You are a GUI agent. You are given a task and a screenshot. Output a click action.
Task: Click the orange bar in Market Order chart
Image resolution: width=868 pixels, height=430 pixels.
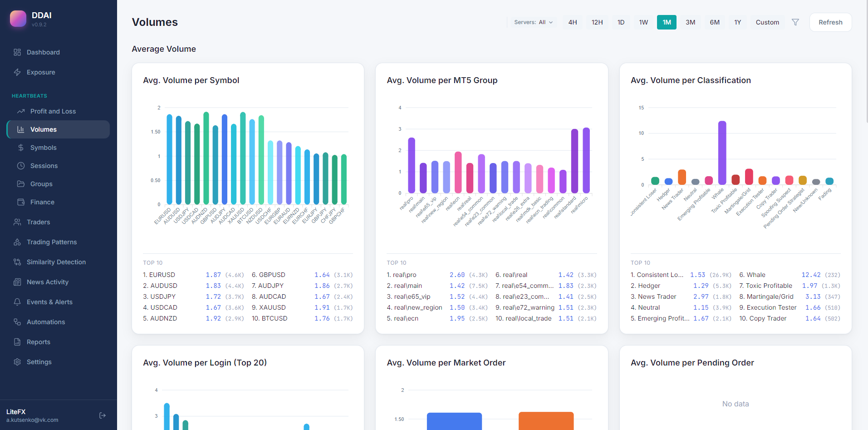pyautogui.click(x=546, y=421)
